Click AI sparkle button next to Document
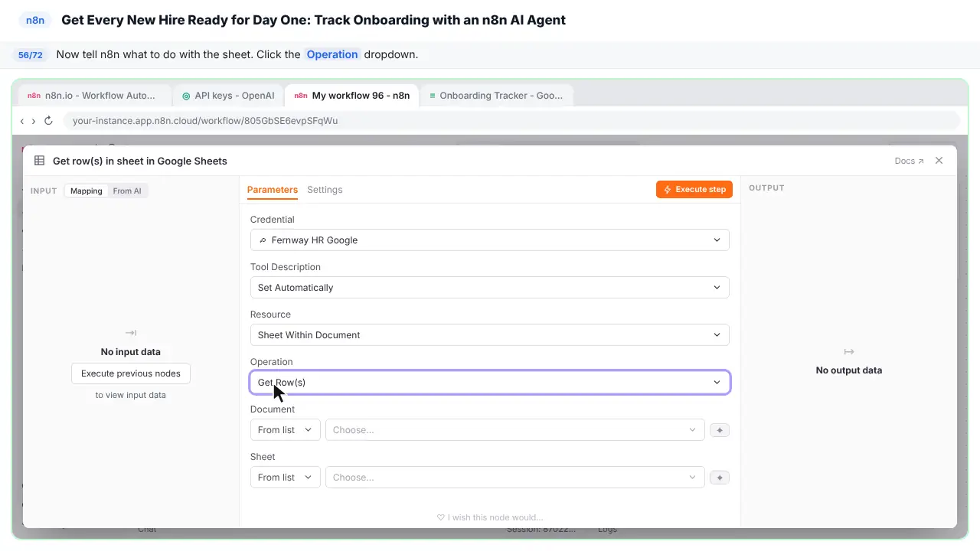This screenshot has height=551, width=980. click(719, 430)
